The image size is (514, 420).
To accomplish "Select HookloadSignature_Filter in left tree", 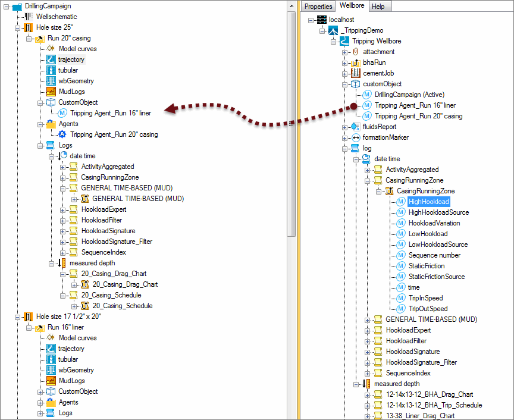I will coord(117,242).
